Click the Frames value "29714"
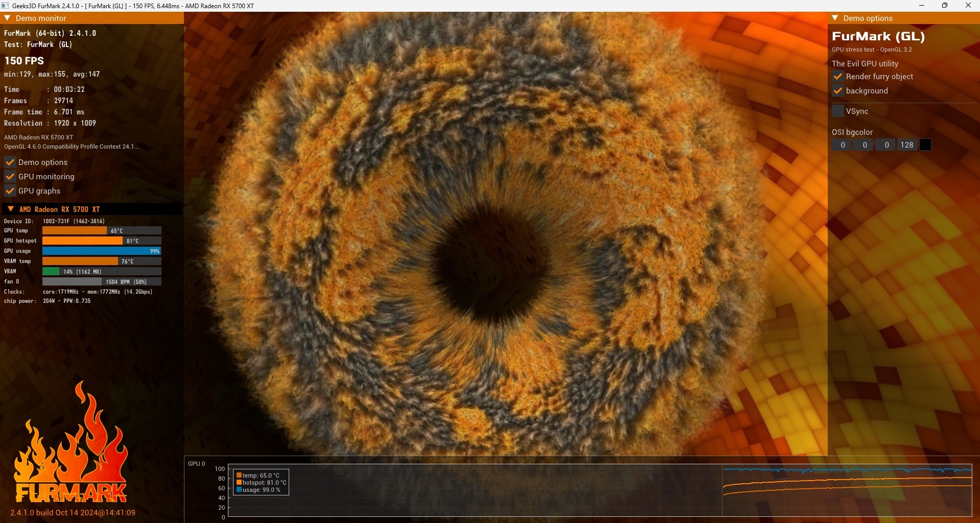 point(64,101)
